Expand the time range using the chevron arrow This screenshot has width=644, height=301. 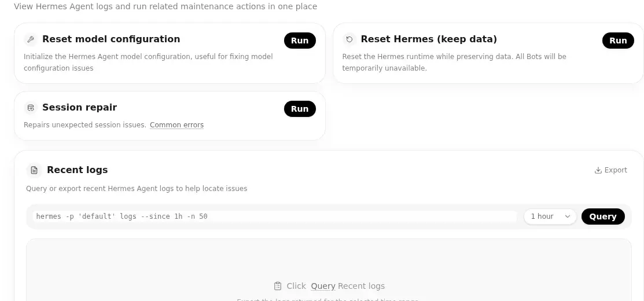tap(568, 216)
